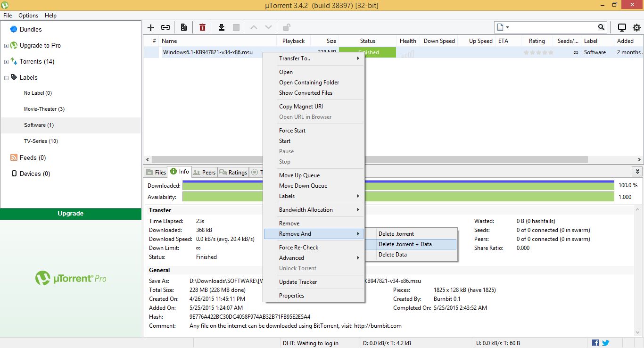Open the Bandwidth Allocation submenu

tap(313, 210)
